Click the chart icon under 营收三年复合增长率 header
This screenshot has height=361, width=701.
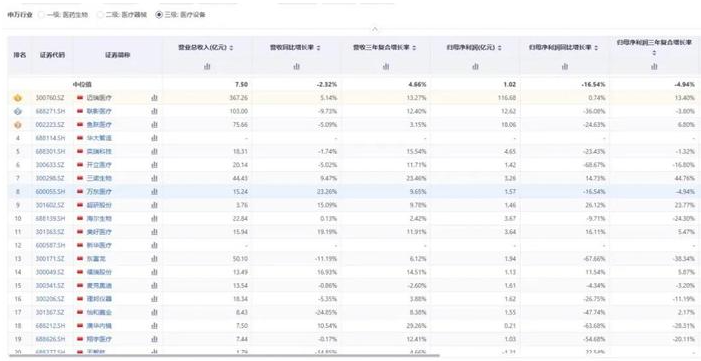(x=386, y=67)
